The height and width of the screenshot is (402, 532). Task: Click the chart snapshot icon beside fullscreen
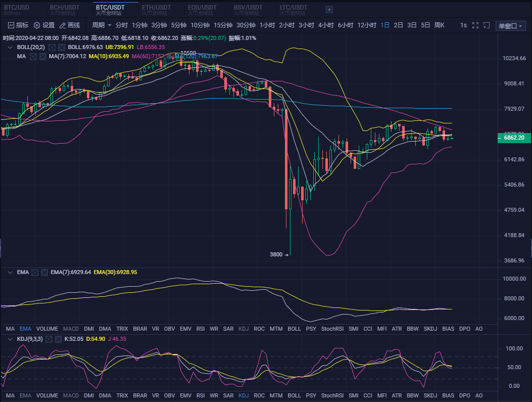(487, 25)
